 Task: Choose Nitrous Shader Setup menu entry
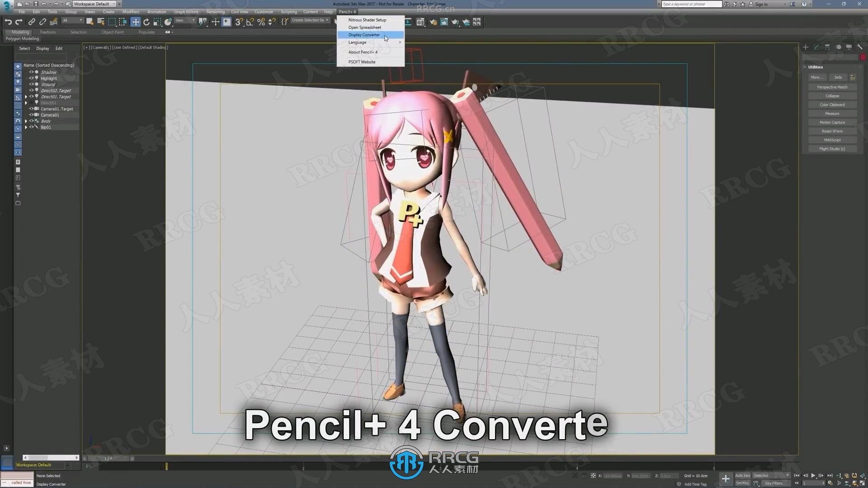[371, 20]
